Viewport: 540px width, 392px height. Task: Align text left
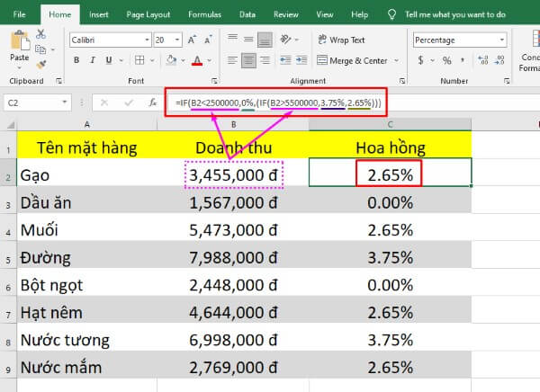232,60
